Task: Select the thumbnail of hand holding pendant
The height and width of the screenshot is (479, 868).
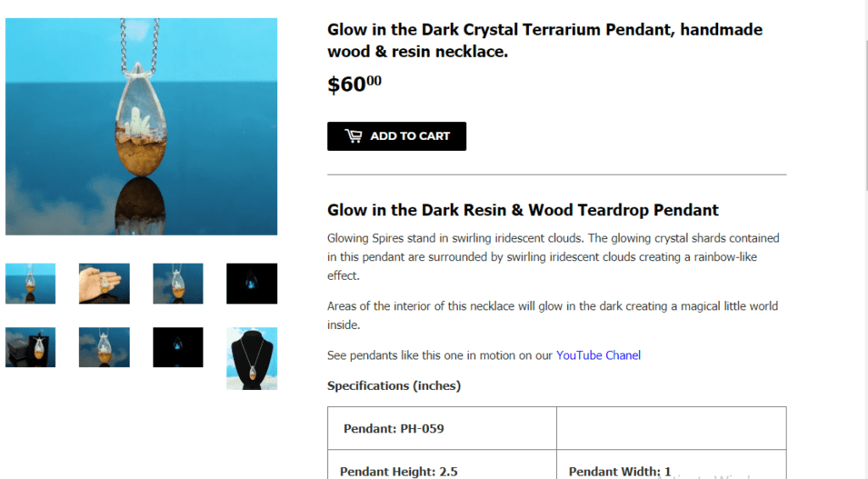Action: pos(104,283)
